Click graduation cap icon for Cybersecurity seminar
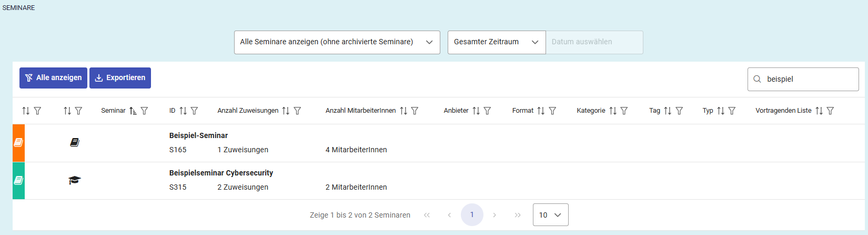This screenshot has width=868, height=235. click(75, 180)
